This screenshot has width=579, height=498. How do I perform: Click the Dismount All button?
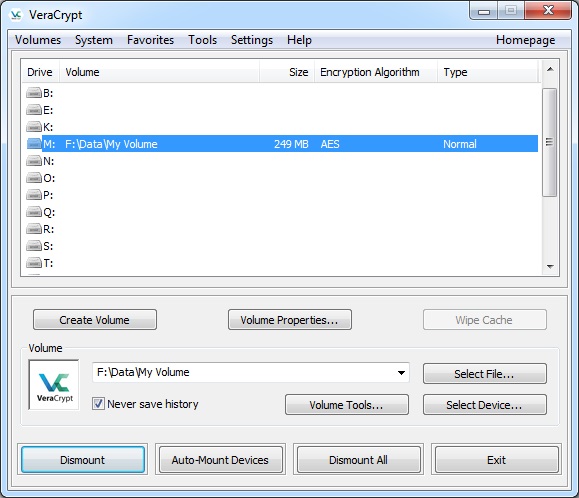[359, 460]
